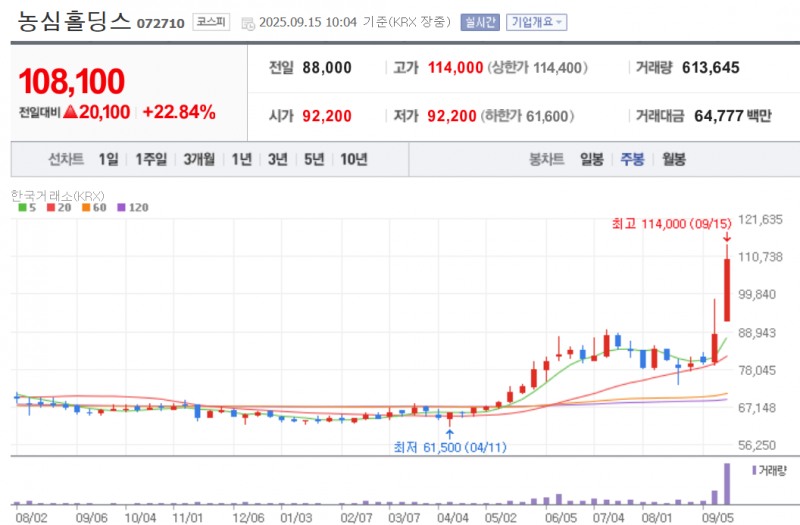Click the 상한가 114,400 text

point(538,67)
